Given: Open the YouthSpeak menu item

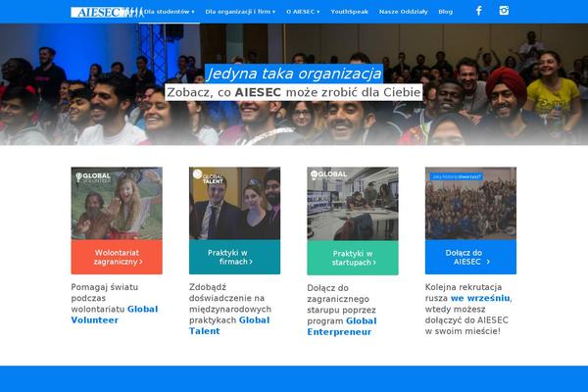Looking at the screenshot, I should coord(350,12).
